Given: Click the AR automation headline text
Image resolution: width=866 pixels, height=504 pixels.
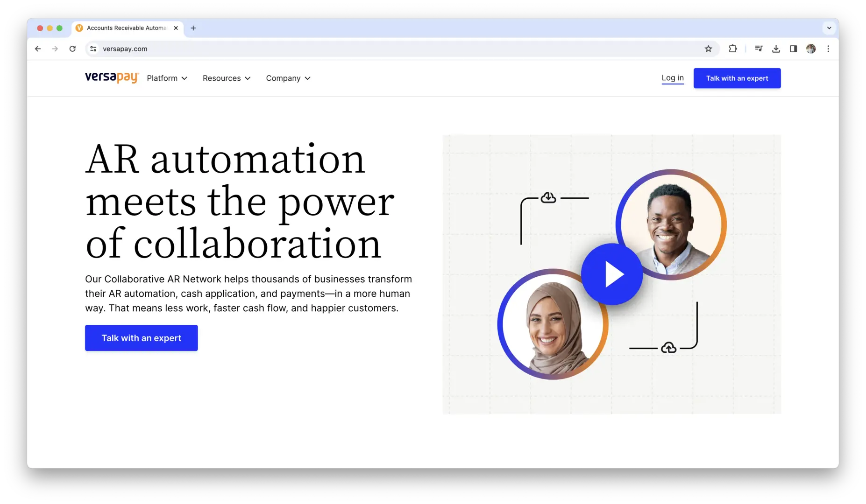Looking at the screenshot, I should [x=240, y=201].
